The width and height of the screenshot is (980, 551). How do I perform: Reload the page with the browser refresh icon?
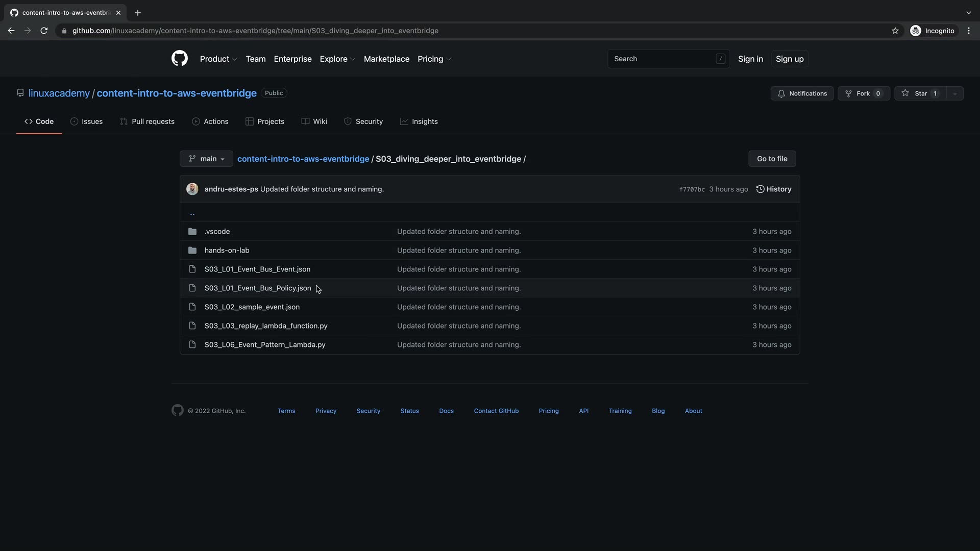pyautogui.click(x=44, y=31)
